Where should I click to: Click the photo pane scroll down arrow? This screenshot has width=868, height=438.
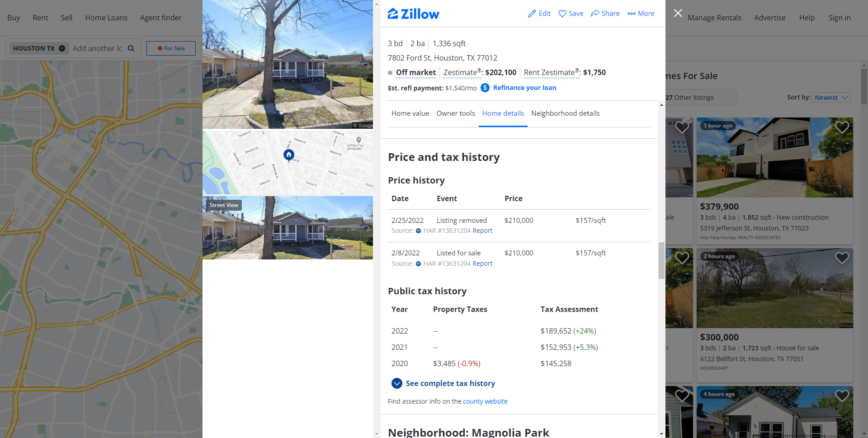point(377,434)
